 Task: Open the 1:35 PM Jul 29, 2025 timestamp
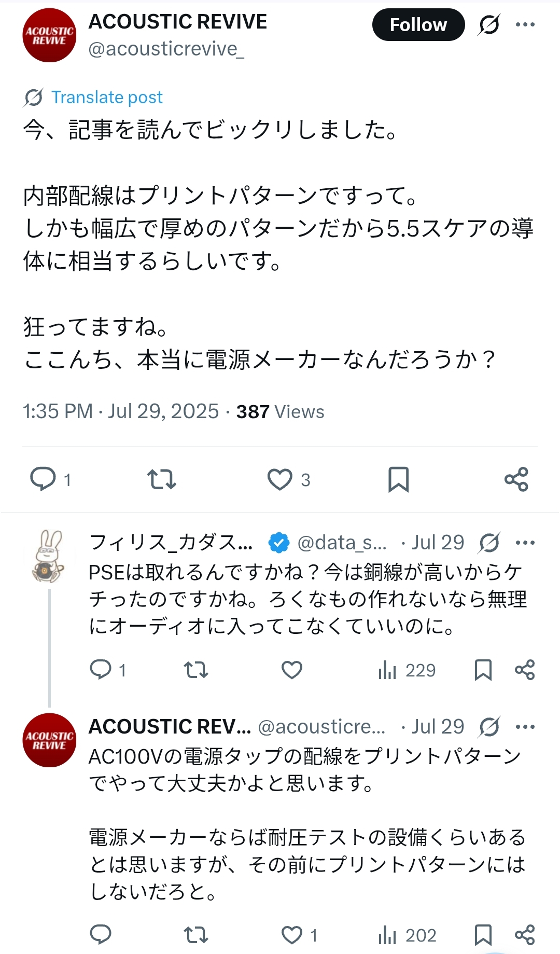click(x=121, y=411)
